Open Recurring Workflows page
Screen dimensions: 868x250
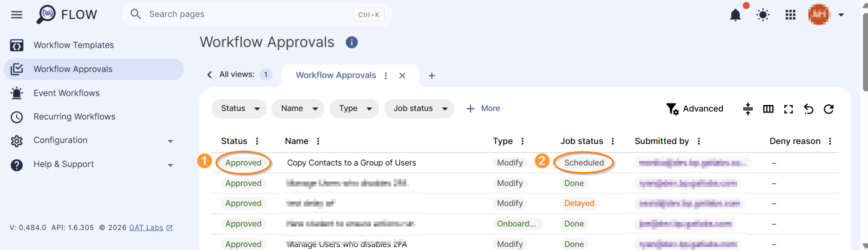pos(94,116)
